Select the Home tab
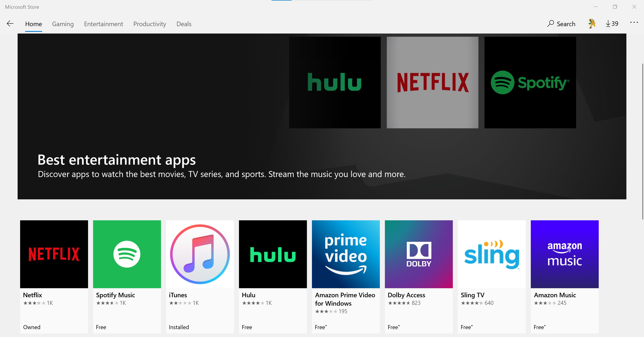The width and height of the screenshot is (644, 337). [x=34, y=24]
